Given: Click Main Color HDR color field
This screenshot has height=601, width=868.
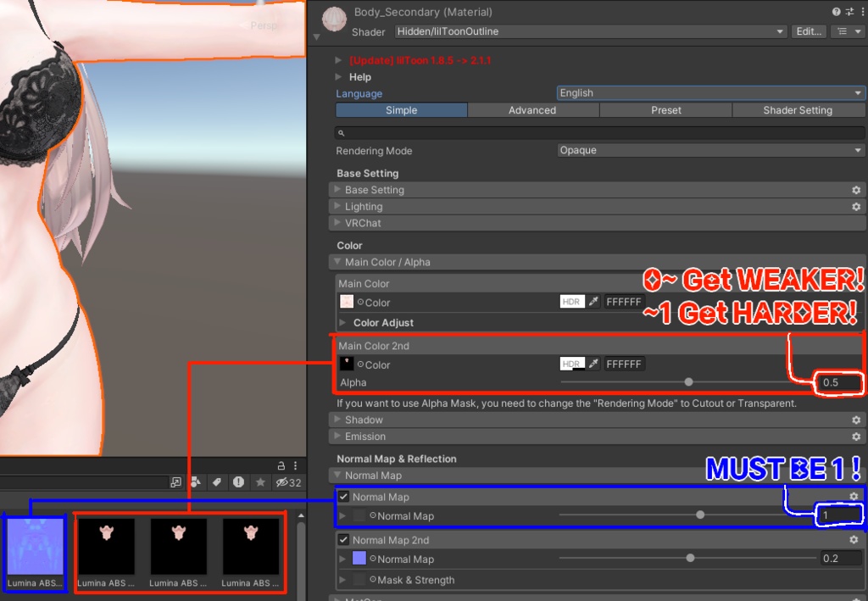Looking at the screenshot, I should [572, 302].
